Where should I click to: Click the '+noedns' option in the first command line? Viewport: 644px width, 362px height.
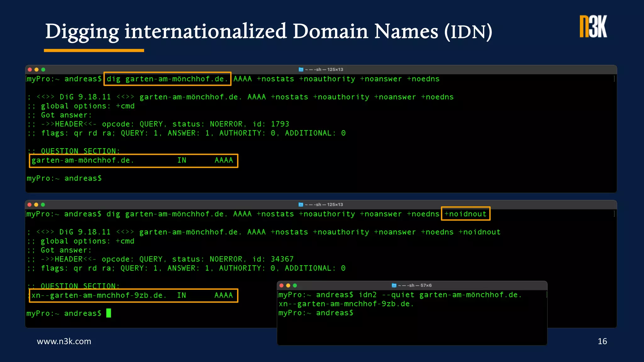point(423,79)
